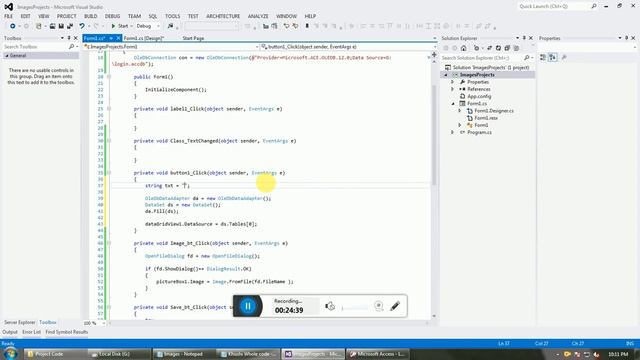Click the Toolbox search magnifier icon
640x360 pixels.
(x=71, y=47)
